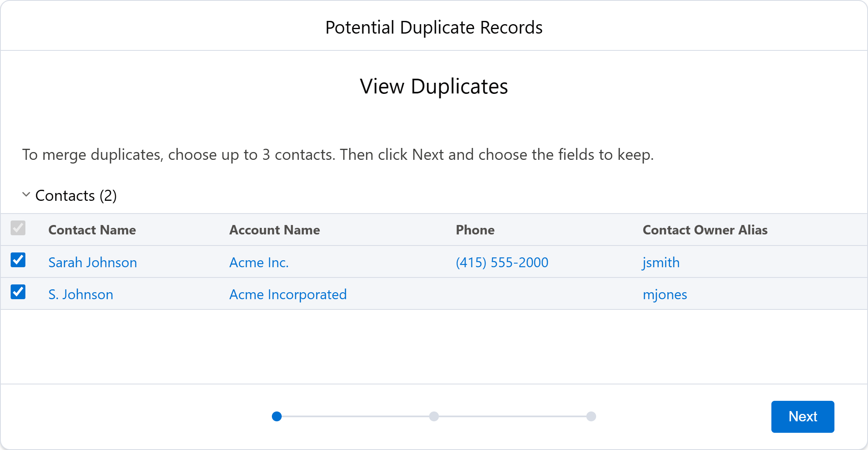The image size is (868, 450).
Task: Open the jsmith owner alias link
Action: pos(661,262)
